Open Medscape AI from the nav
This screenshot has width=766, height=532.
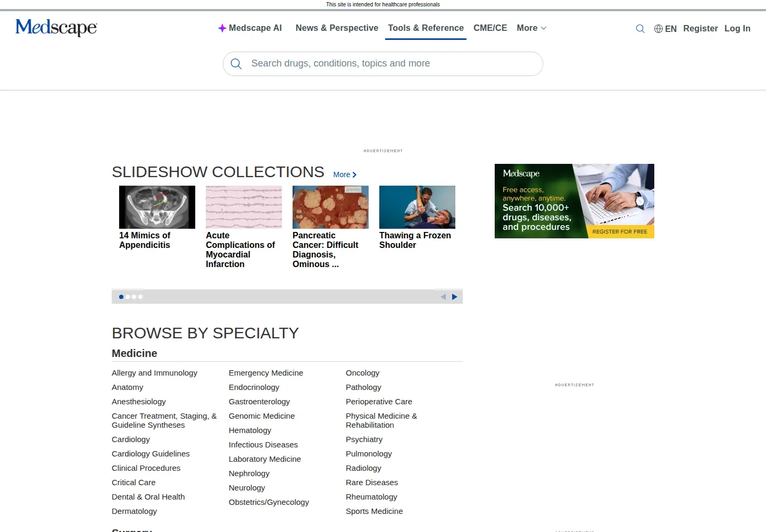[250, 28]
